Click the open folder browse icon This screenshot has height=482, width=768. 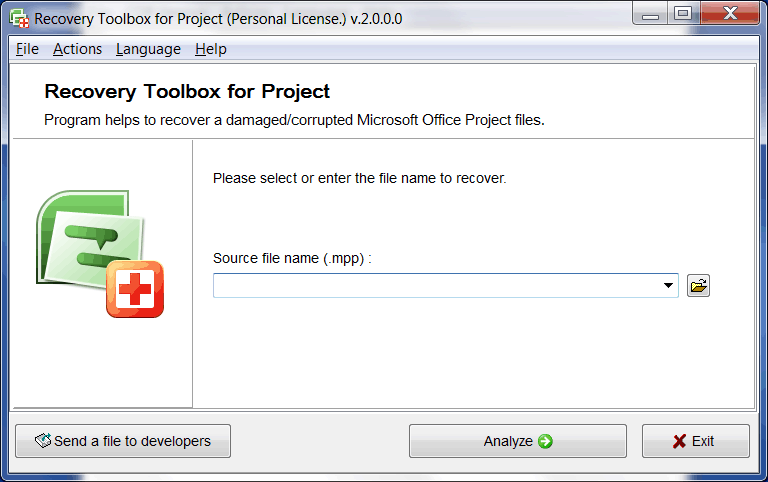[x=698, y=286]
